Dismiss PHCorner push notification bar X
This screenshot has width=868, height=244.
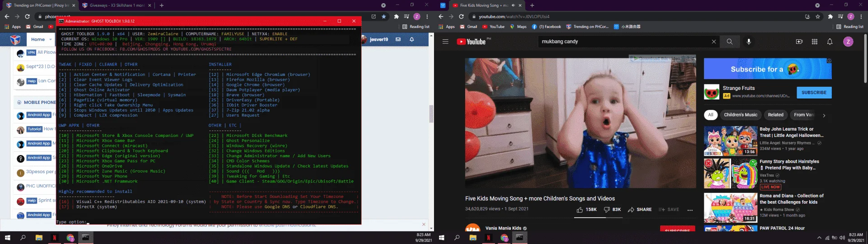(424, 224)
